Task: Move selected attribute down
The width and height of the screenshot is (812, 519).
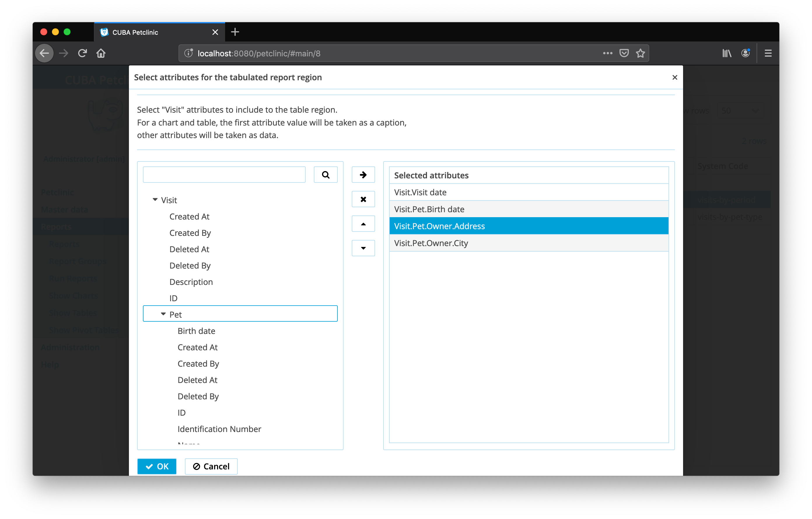Action: pos(363,248)
